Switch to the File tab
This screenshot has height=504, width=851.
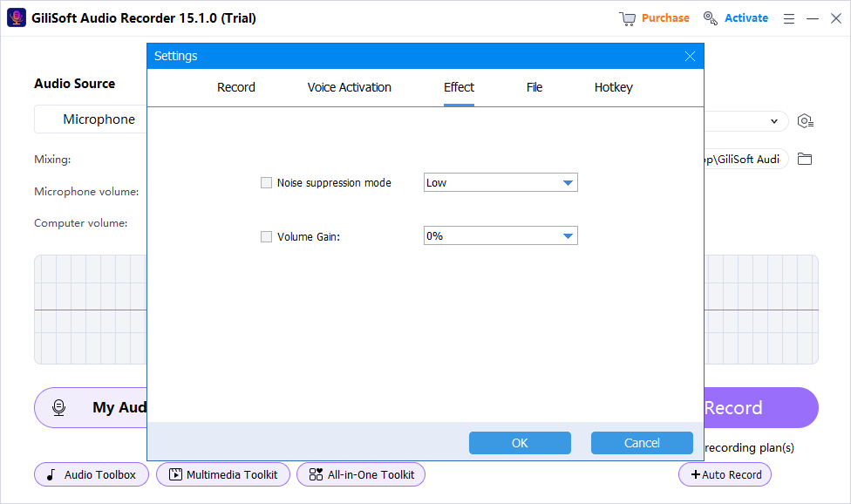pyautogui.click(x=534, y=87)
